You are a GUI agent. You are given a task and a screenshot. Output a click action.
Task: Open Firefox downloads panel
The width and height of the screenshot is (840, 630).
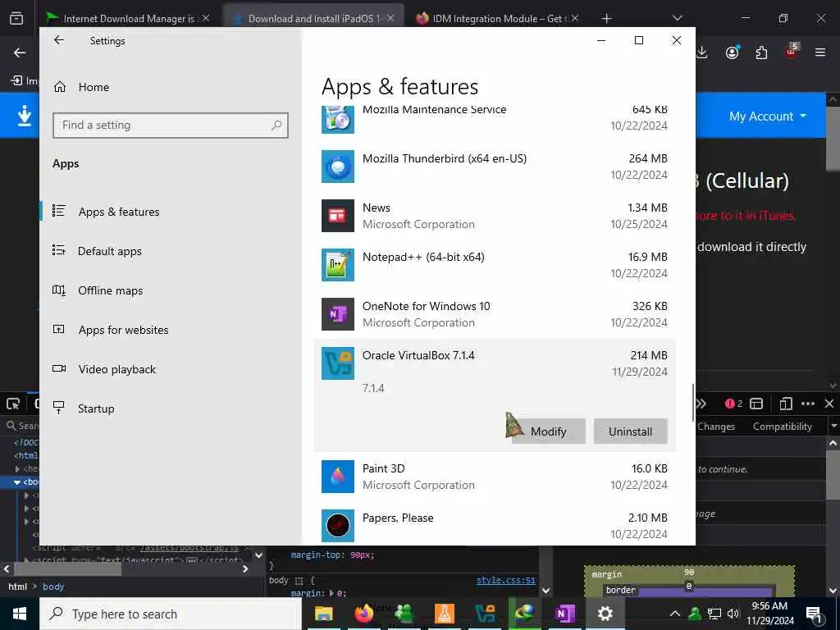click(702, 52)
